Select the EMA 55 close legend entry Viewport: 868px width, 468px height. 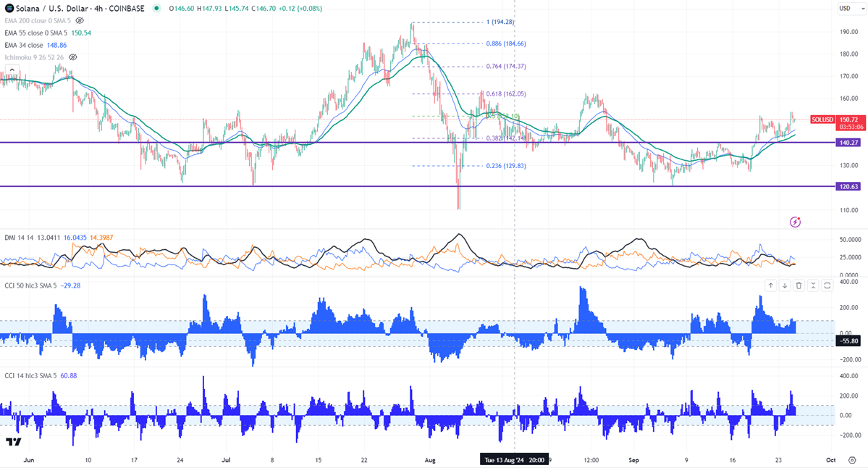coord(36,33)
